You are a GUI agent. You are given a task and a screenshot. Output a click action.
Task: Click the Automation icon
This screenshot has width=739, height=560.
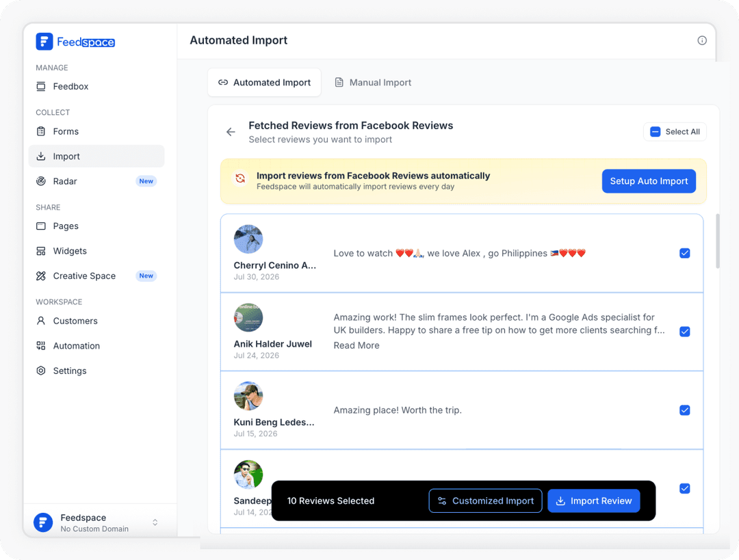41,346
